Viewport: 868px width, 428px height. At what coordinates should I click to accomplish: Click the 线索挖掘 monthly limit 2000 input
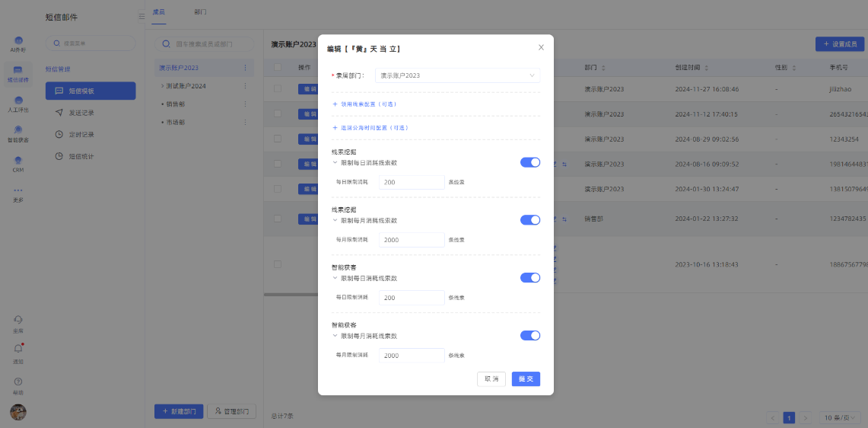[x=411, y=240]
